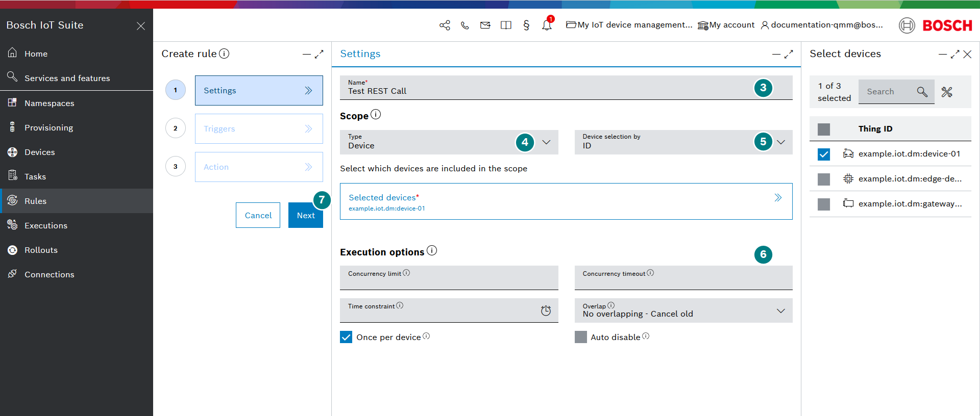Open the time constraint clock picker
The height and width of the screenshot is (416, 980).
[546, 310]
